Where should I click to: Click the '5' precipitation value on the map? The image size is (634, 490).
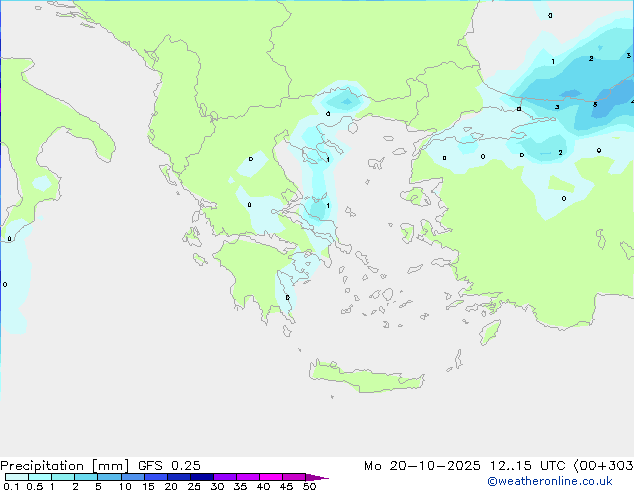point(595,105)
